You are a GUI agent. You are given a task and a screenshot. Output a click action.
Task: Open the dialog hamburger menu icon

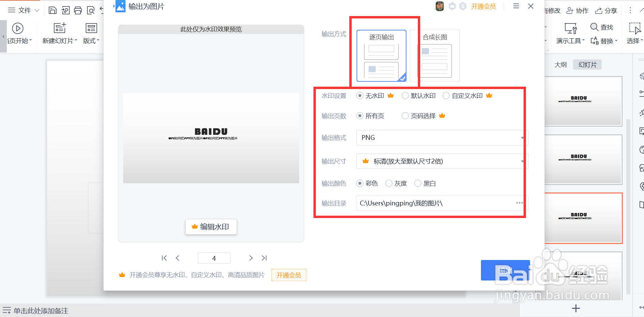(516, 6)
